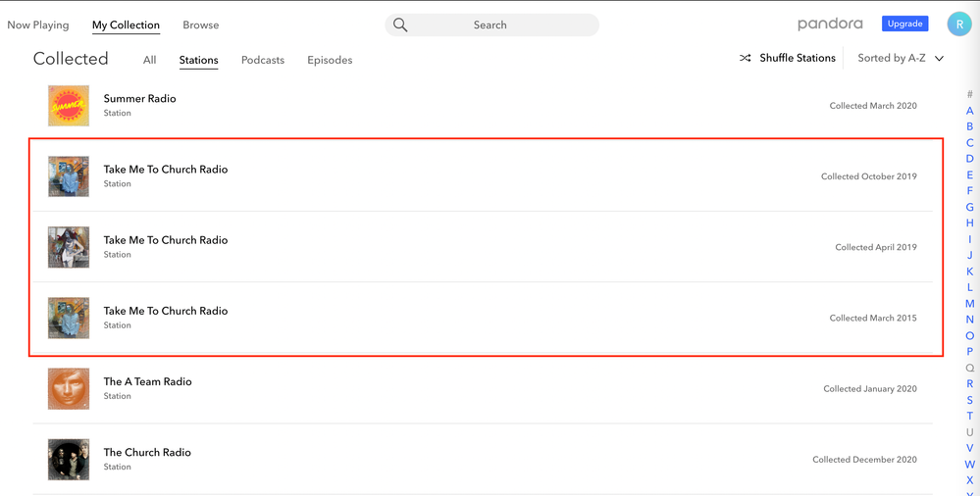
Task: Jump to letter T in alphabet index
Action: click(x=969, y=416)
